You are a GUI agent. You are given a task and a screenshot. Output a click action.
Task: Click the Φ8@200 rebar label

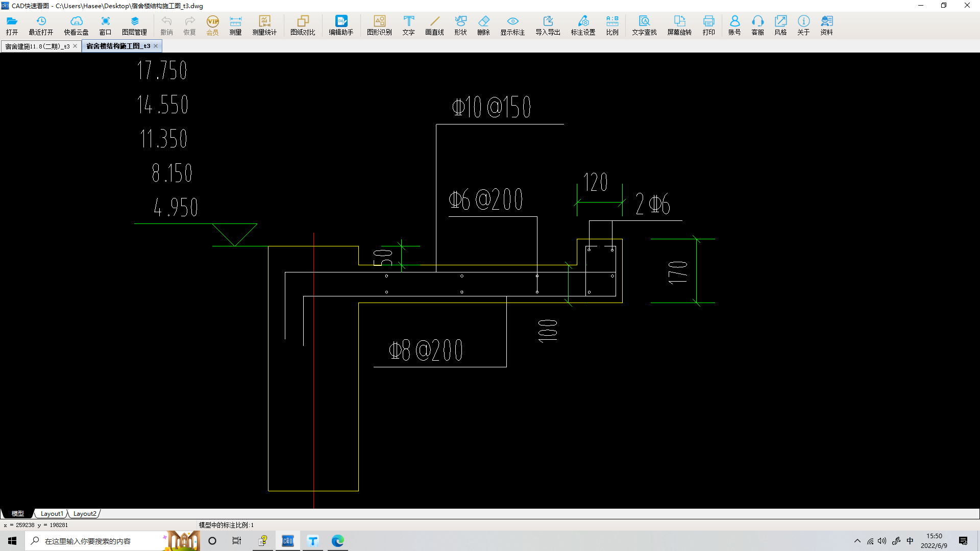[x=426, y=350]
